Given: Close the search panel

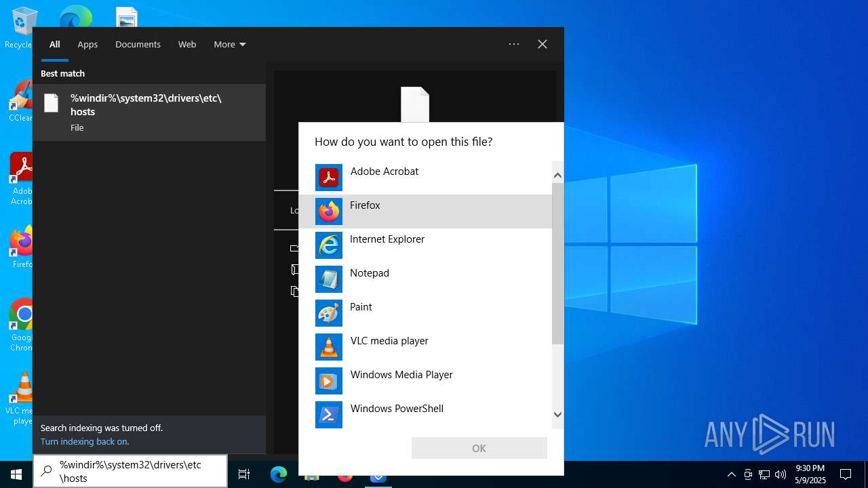Looking at the screenshot, I should (x=542, y=44).
